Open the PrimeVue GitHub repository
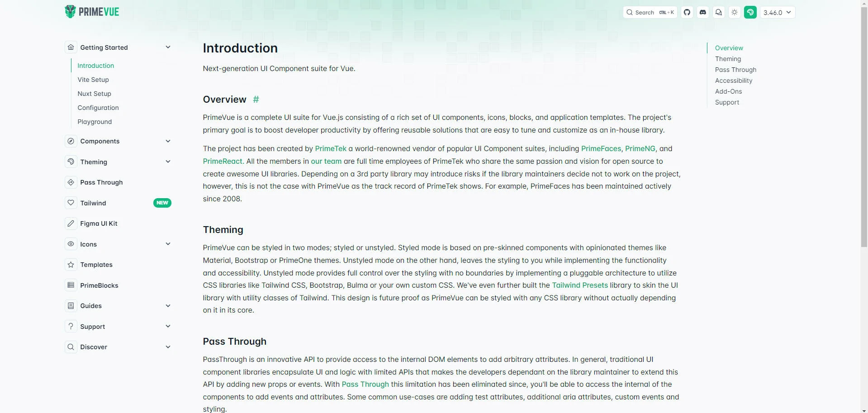This screenshot has width=868, height=413. click(x=687, y=12)
